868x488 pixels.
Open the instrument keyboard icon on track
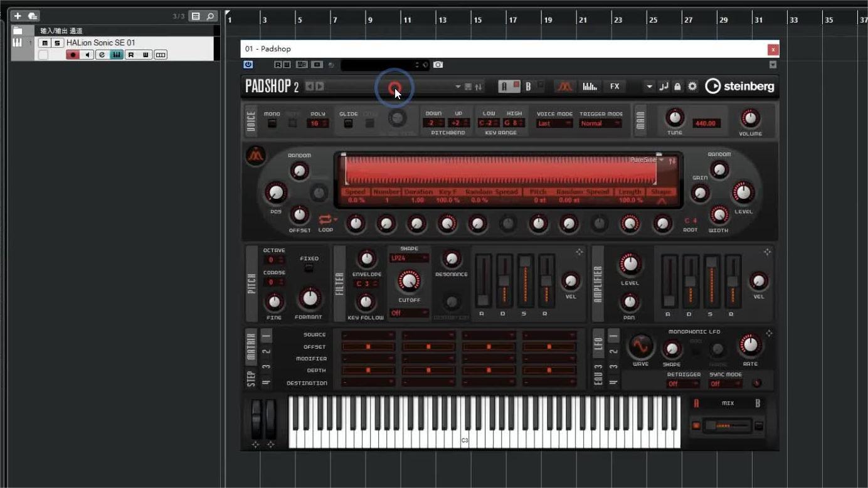coord(117,55)
